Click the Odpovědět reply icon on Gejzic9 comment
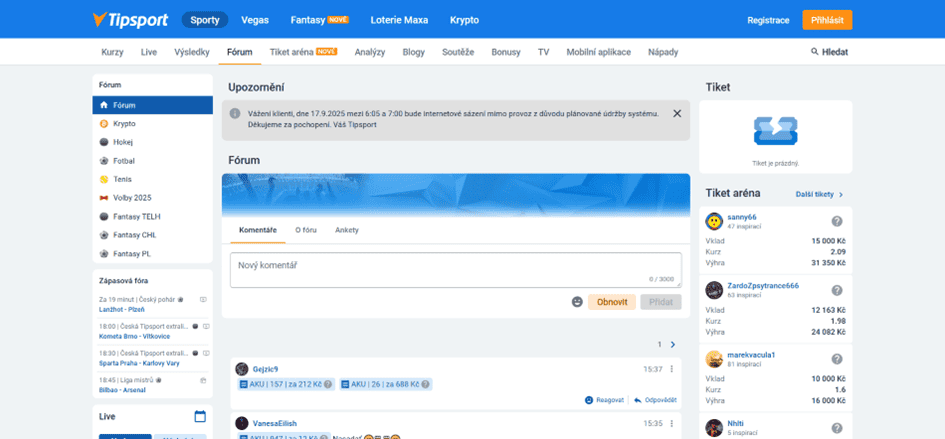 point(638,400)
